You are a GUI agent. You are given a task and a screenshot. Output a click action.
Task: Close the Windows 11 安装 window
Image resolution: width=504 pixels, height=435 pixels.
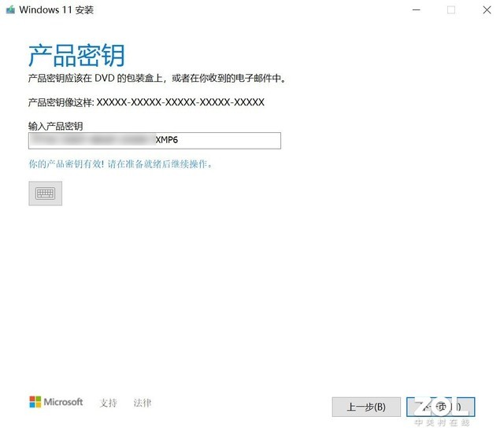click(487, 10)
